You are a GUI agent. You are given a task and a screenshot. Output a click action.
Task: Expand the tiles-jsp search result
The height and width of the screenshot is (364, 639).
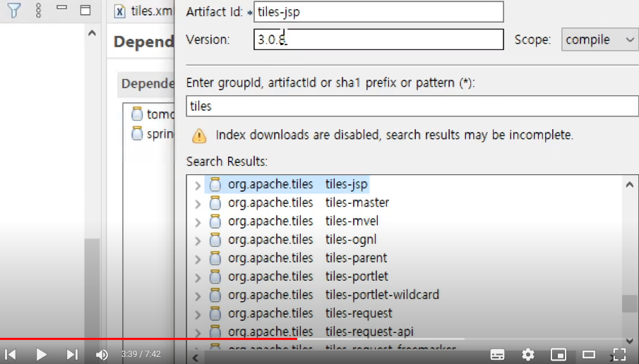(x=198, y=186)
